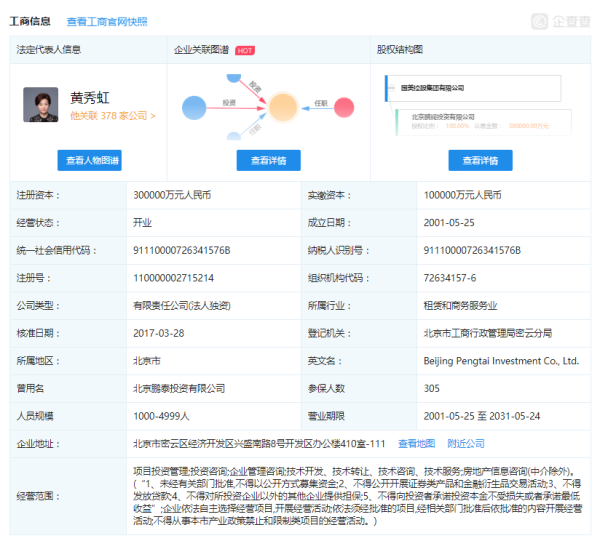This screenshot has height=549, width=600.
Task: Click the 国美控股集团有限公司 shareholder entry
Action: [x=432, y=88]
